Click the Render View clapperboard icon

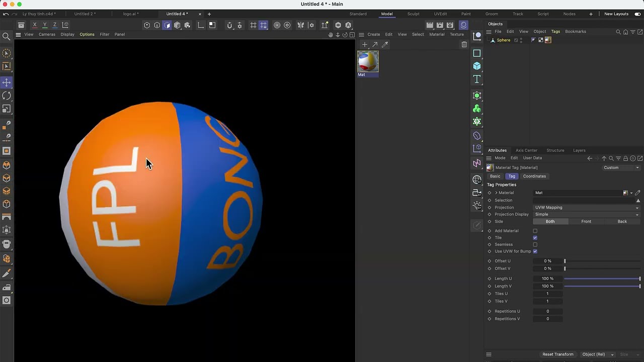click(x=430, y=25)
